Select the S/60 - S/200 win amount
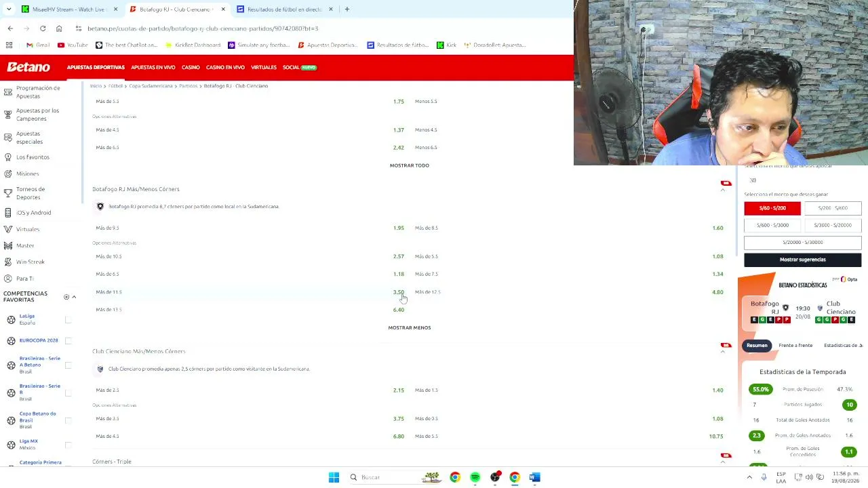This screenshot has height=488, width=868. (772, 208)
